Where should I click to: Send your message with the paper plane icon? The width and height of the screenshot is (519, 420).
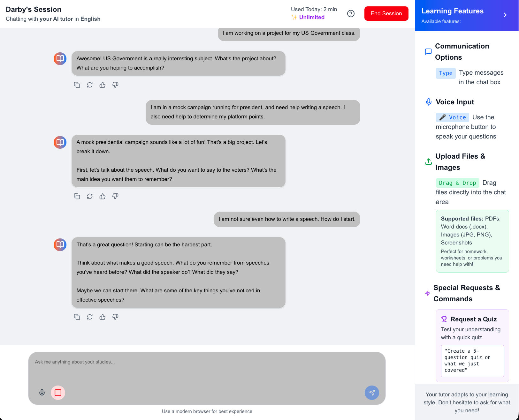(372, 393)
